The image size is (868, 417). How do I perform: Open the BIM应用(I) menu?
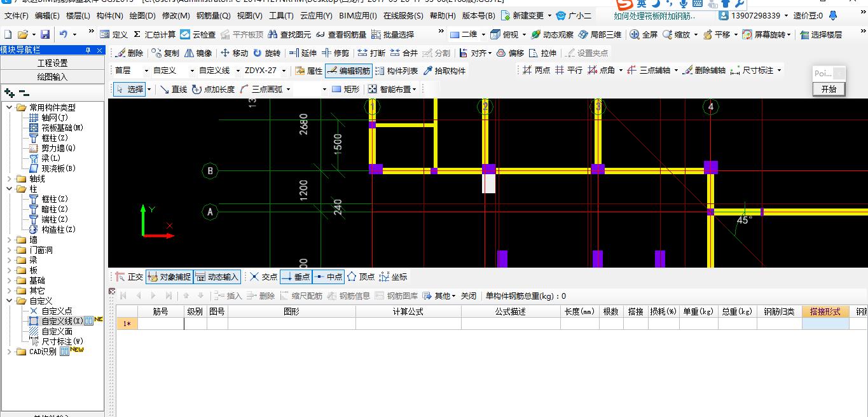(x=358, y=15)
